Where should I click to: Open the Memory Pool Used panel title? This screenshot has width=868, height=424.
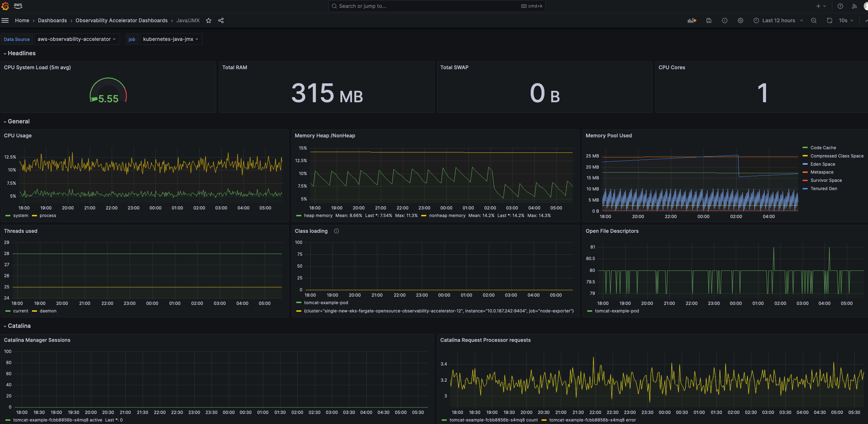609,136
